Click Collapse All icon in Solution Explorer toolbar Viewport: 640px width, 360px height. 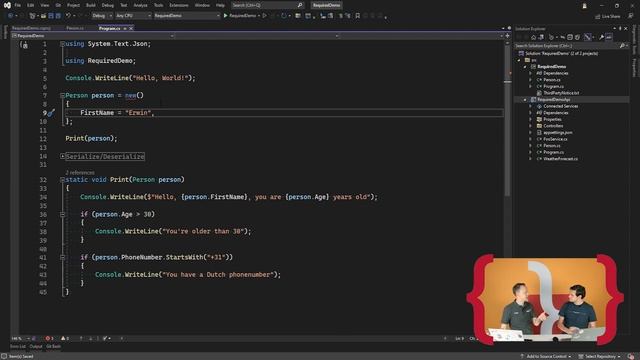(x=570, y=37)
